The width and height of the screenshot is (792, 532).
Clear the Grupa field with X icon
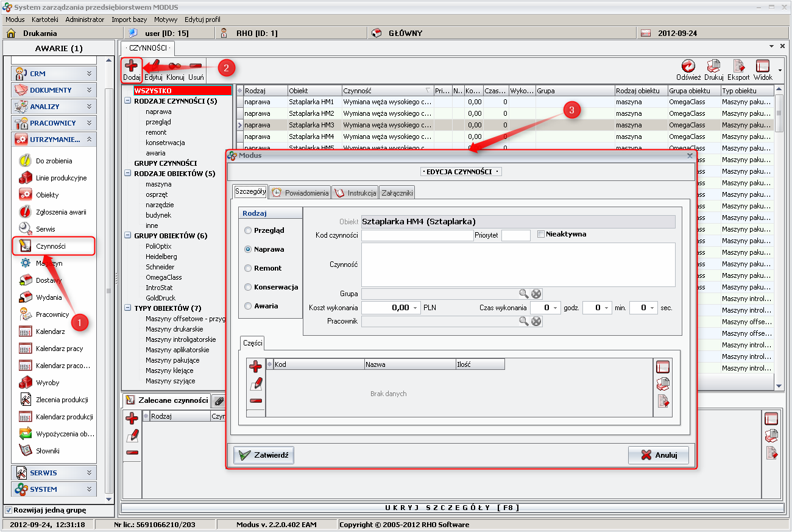pos(536,294)
